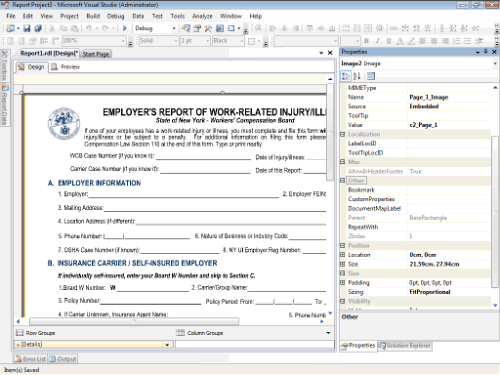Open the Error List tab

click(x=30, y=359)
